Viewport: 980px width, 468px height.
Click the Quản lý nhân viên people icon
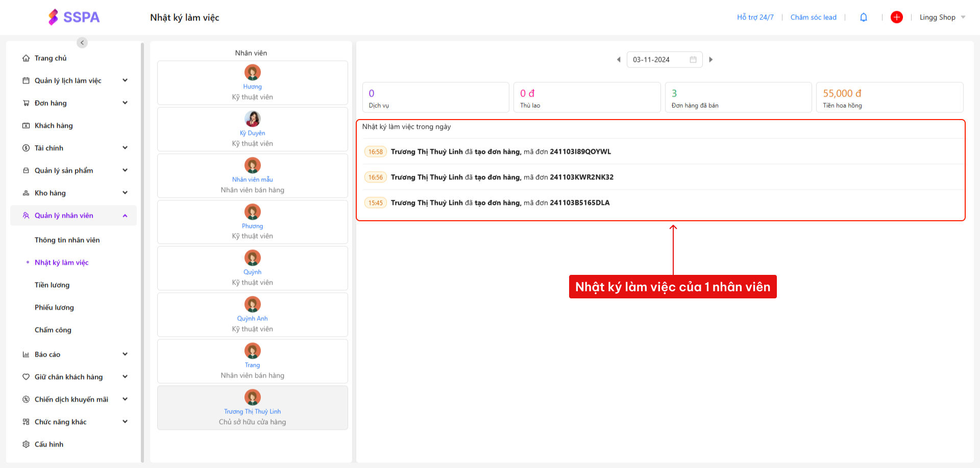pos(26,216)
